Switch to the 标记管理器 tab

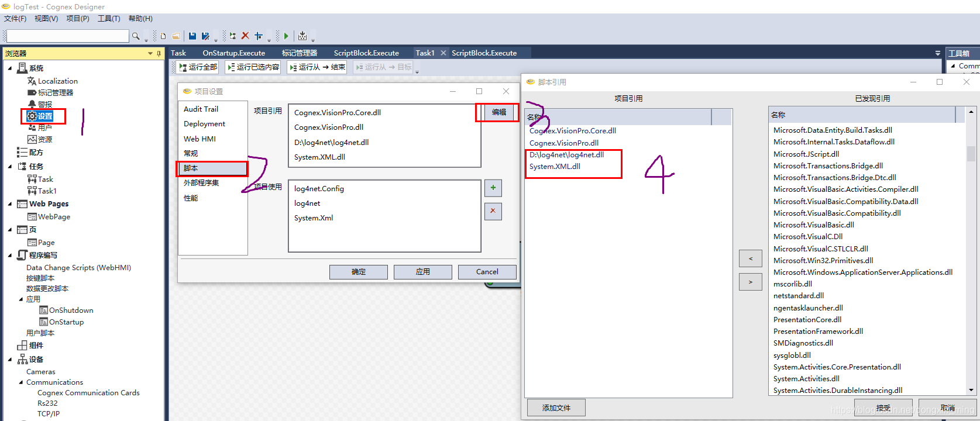pos(300,53)
